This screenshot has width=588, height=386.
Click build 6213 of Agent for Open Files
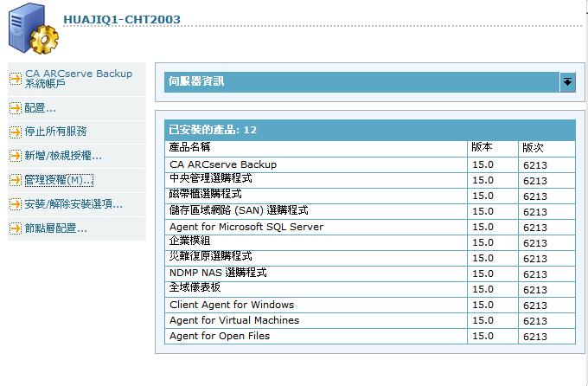pos(535,337)
